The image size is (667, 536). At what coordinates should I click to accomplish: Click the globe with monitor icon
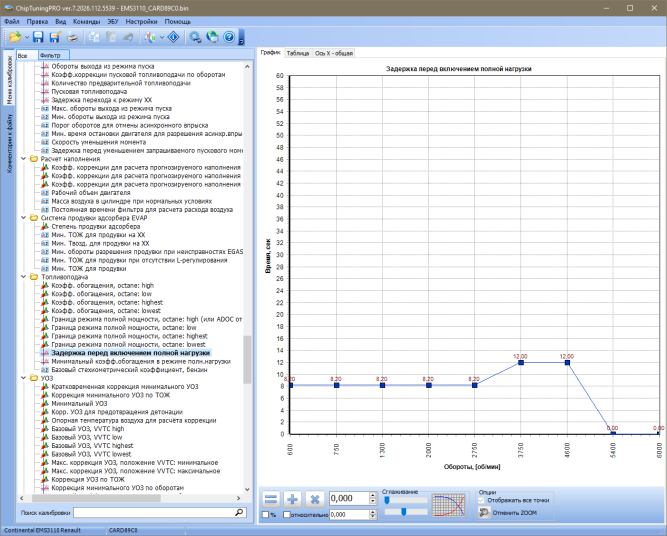click(212, 37)
